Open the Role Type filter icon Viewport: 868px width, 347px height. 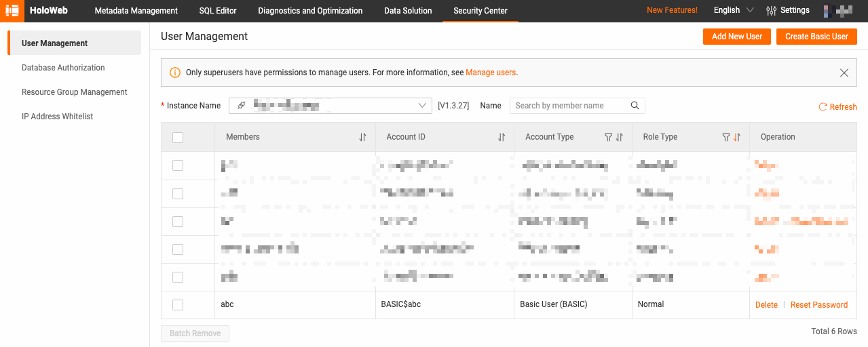726,137
